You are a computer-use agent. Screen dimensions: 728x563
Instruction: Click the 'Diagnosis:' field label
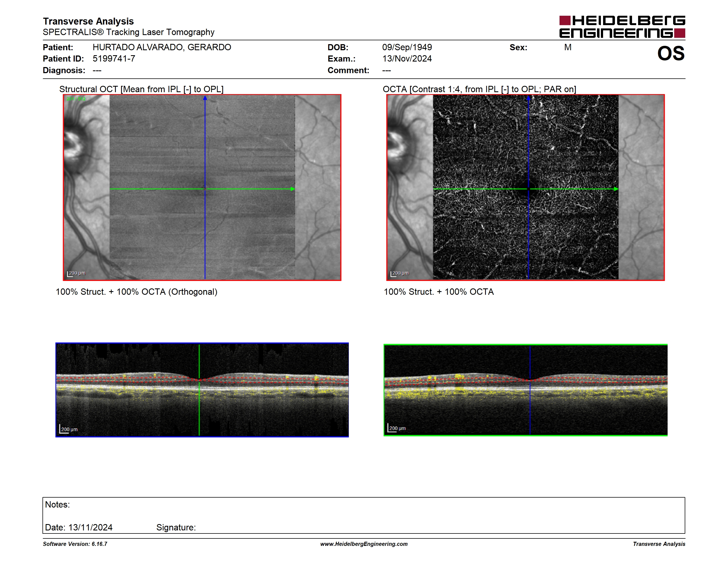pos(64,70)
